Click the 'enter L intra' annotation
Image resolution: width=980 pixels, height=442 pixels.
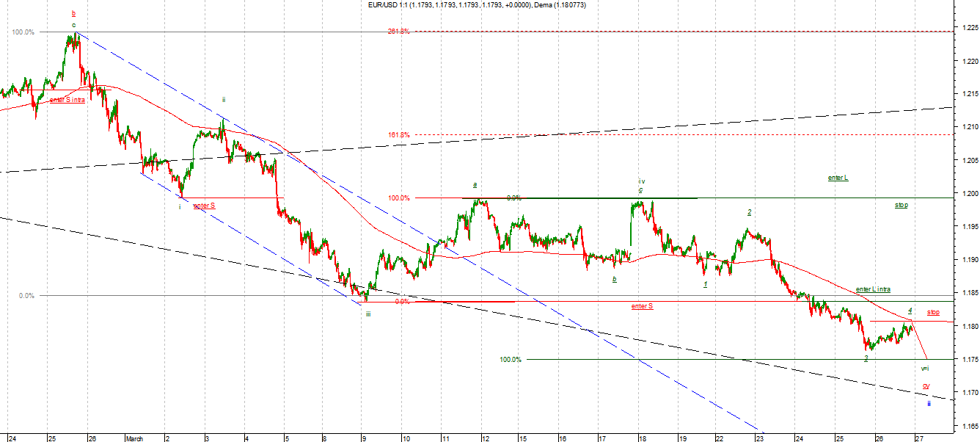873,289
